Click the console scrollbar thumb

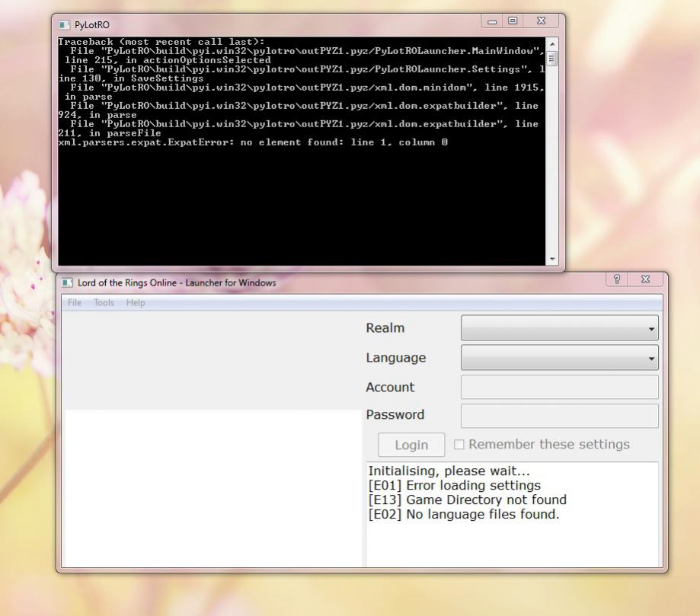pyautogui.click(x=552, y=59)
